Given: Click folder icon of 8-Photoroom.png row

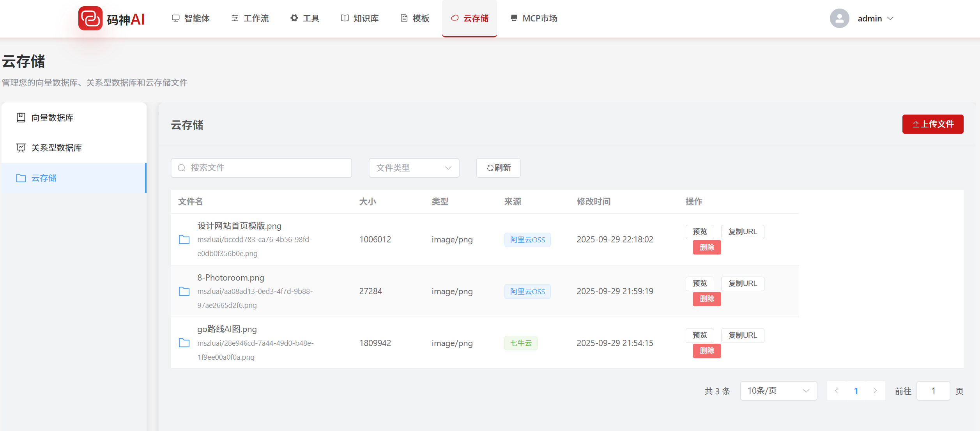Looking at the screenshot, I should (x=184, y=291).
